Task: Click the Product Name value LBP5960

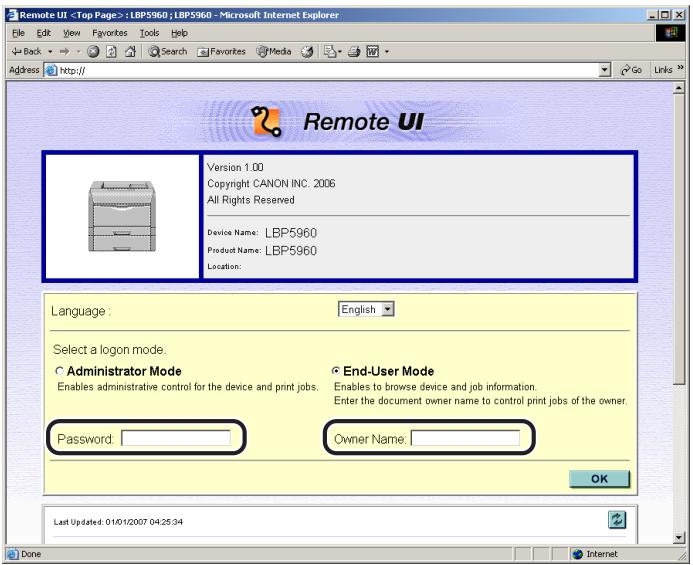Action: tap(291, 251)
